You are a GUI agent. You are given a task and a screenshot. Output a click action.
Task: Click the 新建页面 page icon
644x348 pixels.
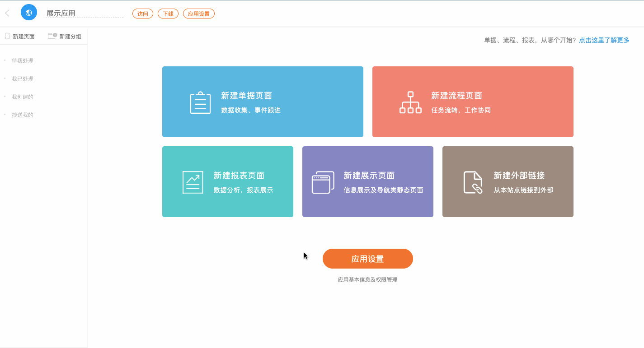coord(7,36)
